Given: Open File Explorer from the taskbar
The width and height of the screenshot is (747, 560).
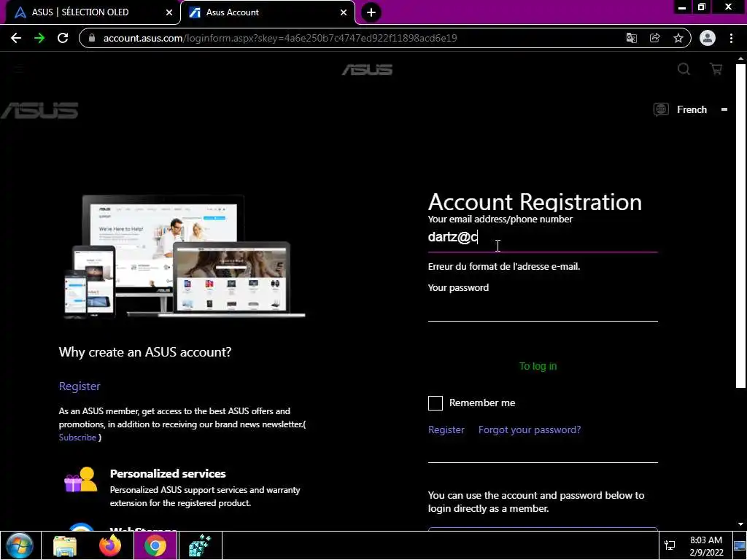Looking at the screenshot, I should (65, 545).
